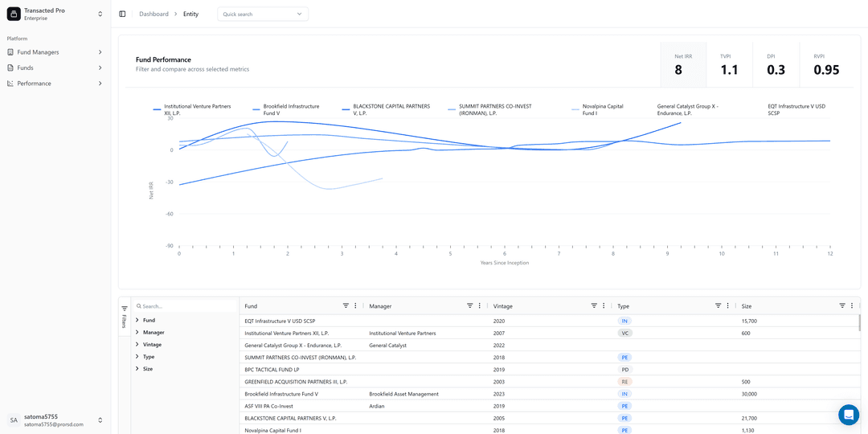Click the VC type badge
This screenshot has height=434, width=868.
[624, 334]
